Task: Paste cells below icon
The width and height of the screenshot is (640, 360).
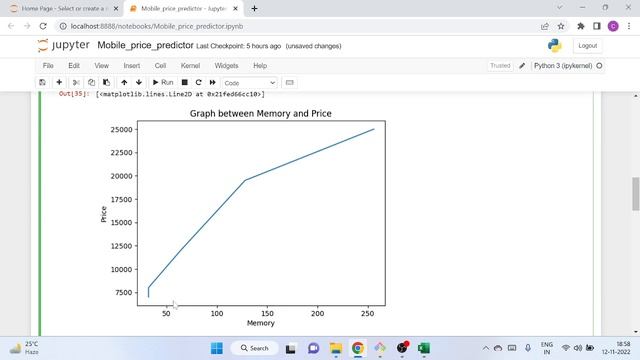Action: pos(107,82)
